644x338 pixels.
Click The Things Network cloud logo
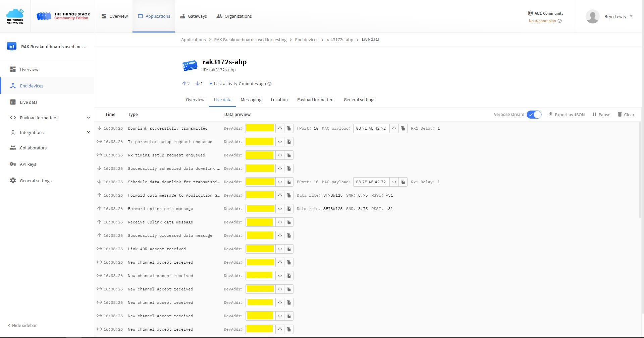[x=15, y=16]
